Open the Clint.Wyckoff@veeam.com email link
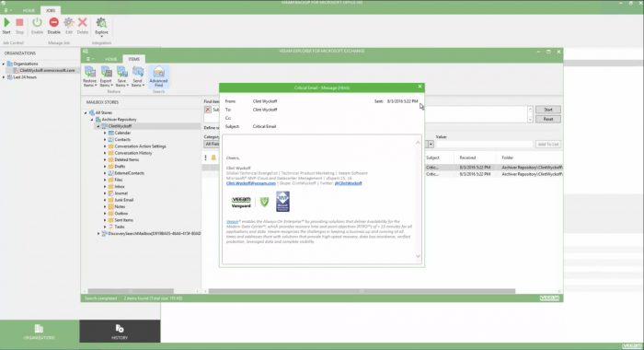 point(251,183)
